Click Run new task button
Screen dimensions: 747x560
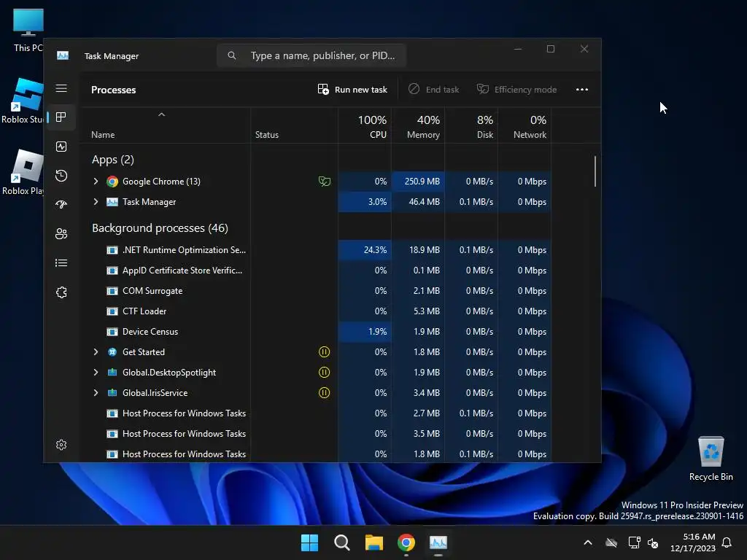coord(352,90)
